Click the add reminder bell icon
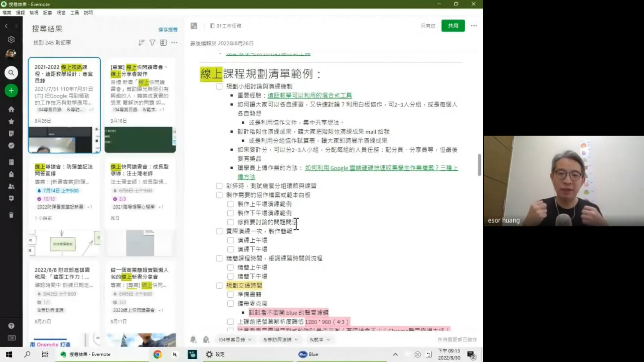 point(194,340)
